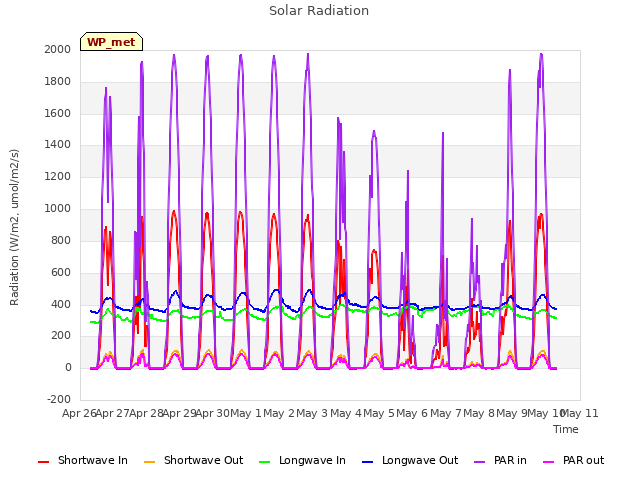640x480 pixels.
Task: Click the green Longwave In legend swatch
Action: coord(264,462)
